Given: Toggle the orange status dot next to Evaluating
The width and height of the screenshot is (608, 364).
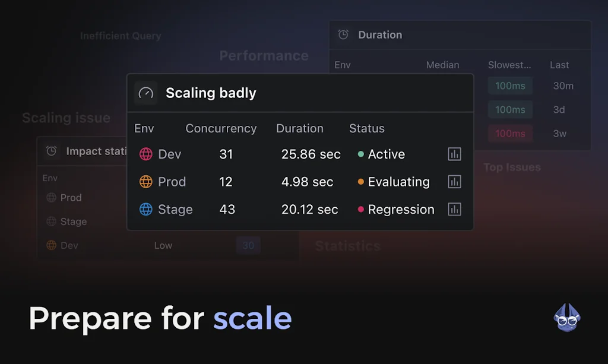Looking at the screenshot, I should (x=361, y=182).
